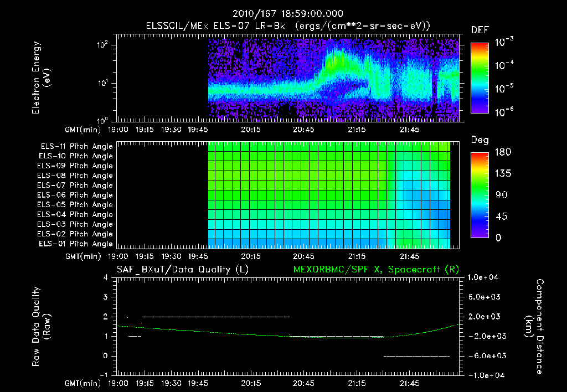Click the ELS-05 Pitch Angle row label
The height and width of the screenshot is (392, 567).
point(75,205)
